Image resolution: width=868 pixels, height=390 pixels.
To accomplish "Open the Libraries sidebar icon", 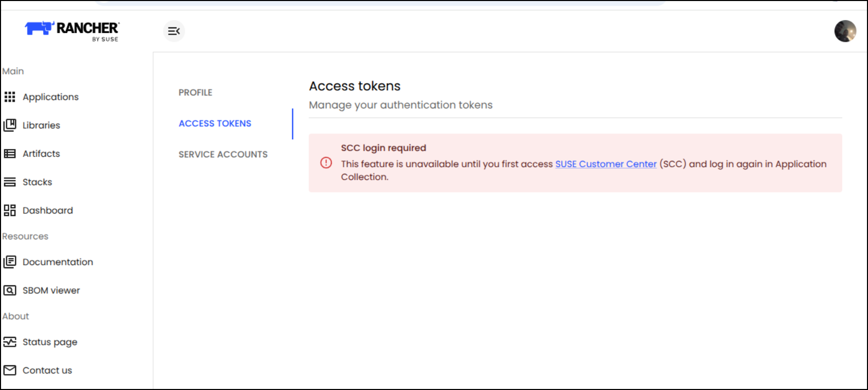I will 10,125.
